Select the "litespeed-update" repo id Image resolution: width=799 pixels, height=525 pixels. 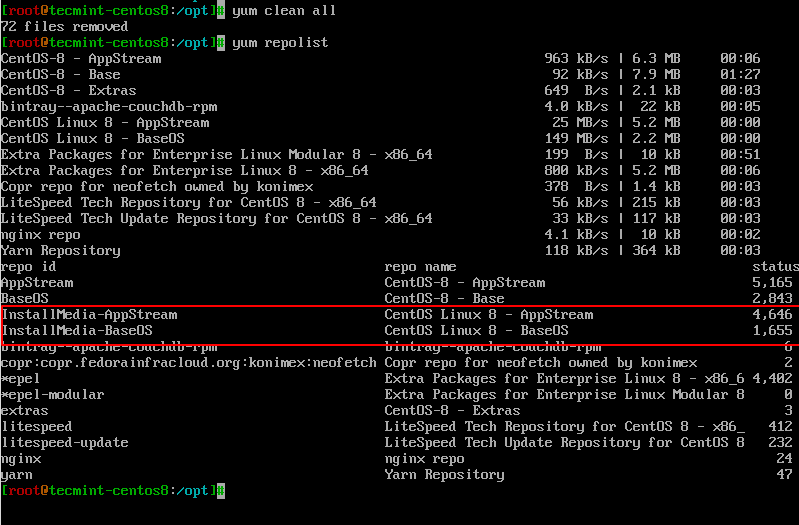(x=65, y=442)
